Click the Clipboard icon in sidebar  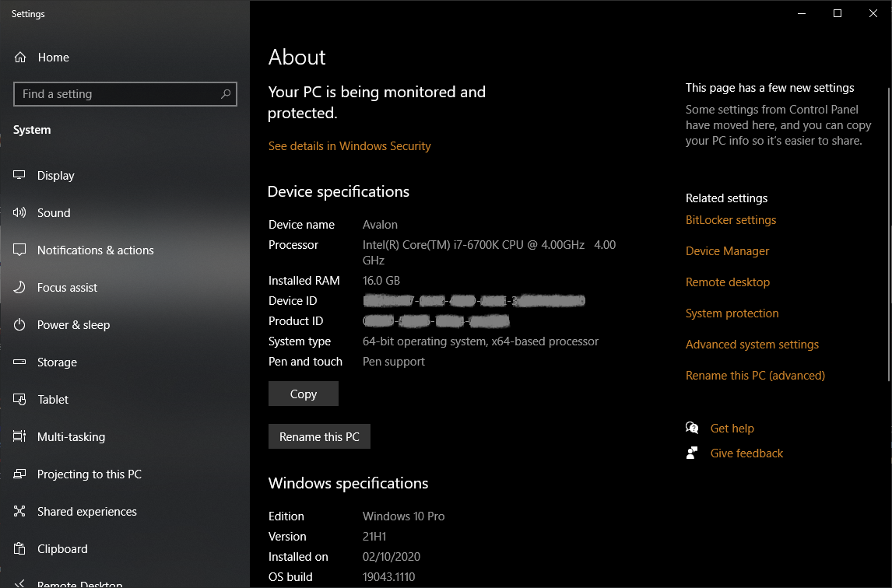(x=20, y=549)
